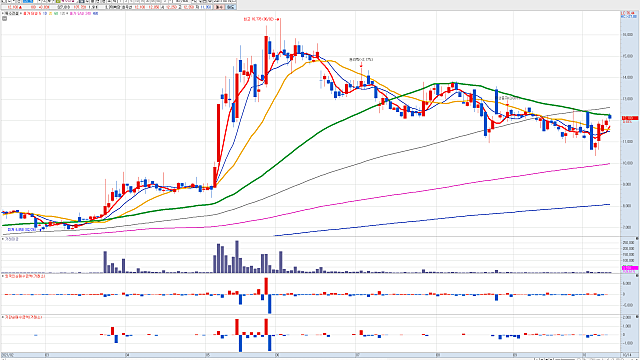The height and width of the screenshot is (360, 640).
Task: Click the 7,000 price axis label
Action: [627, 227]
